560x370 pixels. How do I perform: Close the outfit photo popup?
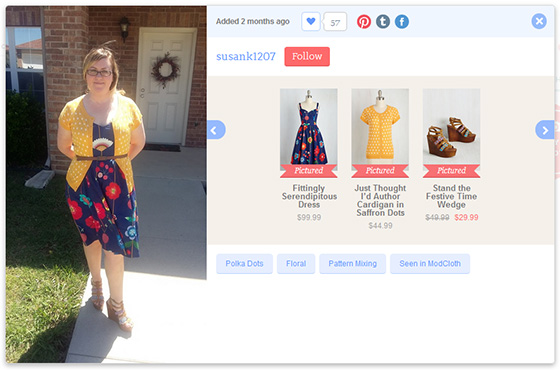coord(539,21)
